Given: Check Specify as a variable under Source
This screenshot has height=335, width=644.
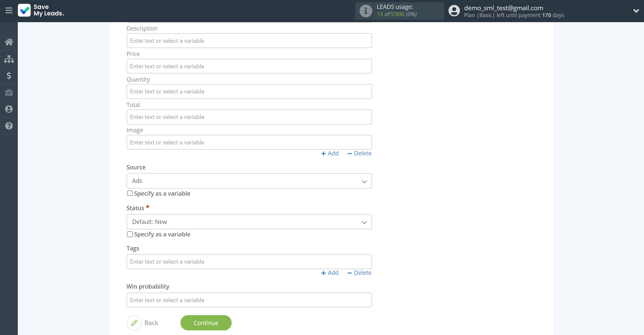Looking at the screenshot, I should (x=130, y=193).
